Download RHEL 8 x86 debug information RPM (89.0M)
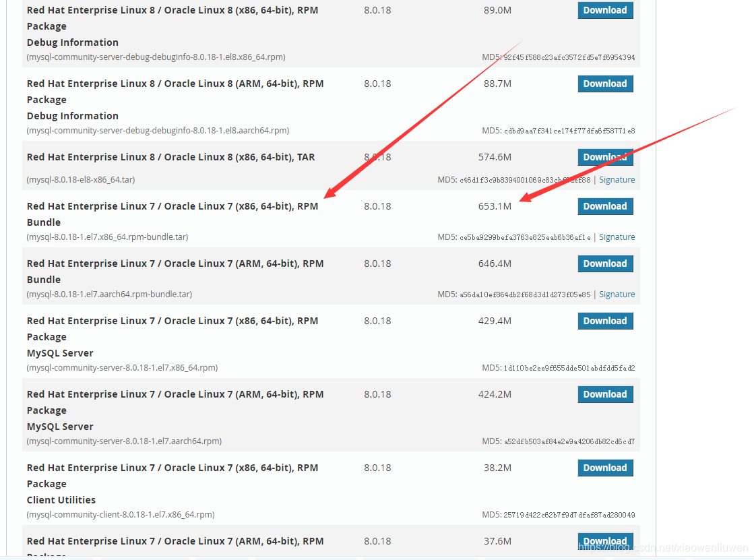This screenshot has width=754, height=560. 605,10
